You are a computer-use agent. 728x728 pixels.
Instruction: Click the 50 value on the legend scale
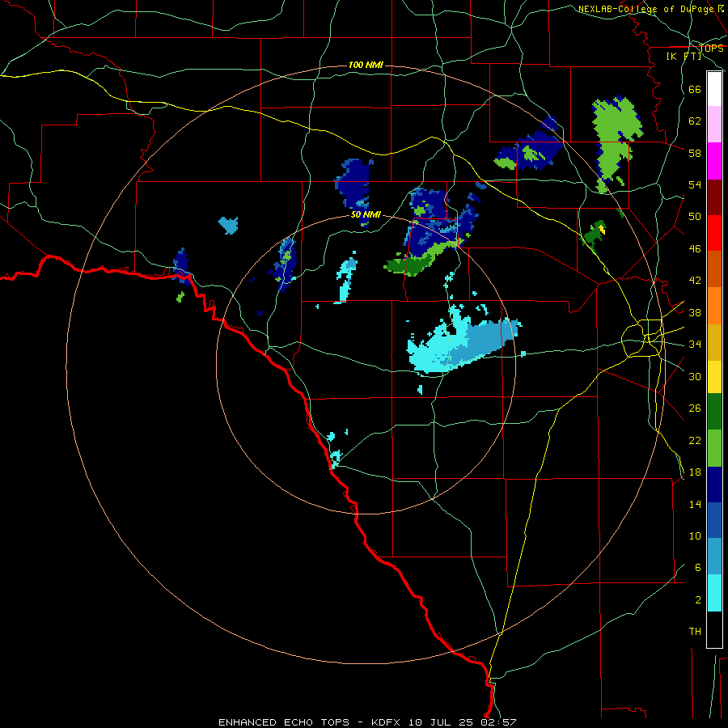[x=695, y=217]
